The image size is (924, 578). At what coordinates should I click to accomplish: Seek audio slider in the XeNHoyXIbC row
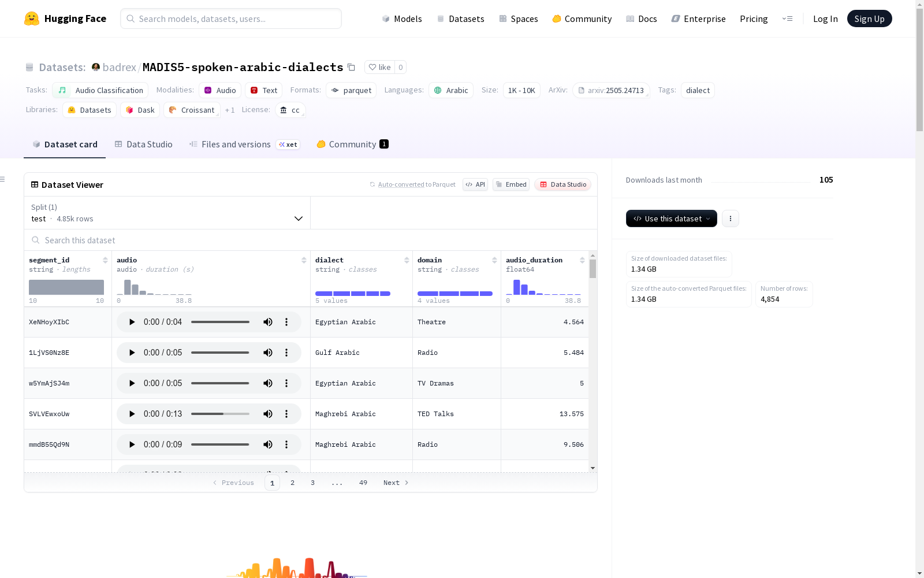tap(220, 322)
